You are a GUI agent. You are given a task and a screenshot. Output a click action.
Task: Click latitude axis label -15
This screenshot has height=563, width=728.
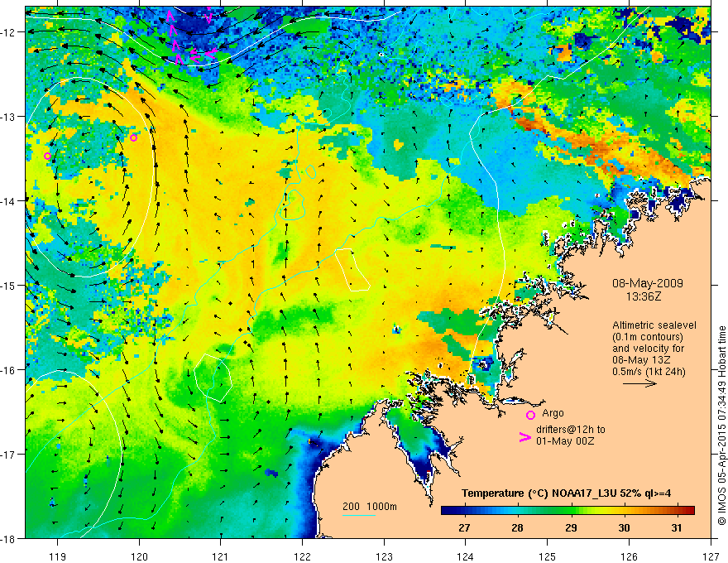pyautogui.click(x=10, y=285)
